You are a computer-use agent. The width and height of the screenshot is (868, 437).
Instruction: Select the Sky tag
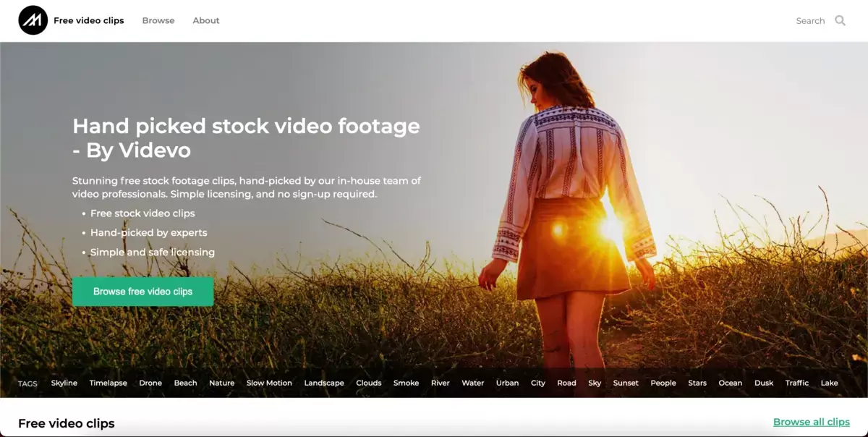pyautogui.click(x=595, y=383)
